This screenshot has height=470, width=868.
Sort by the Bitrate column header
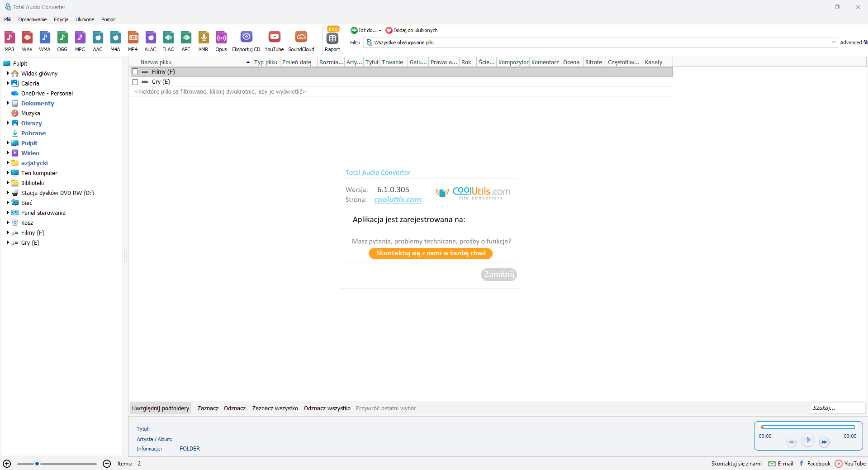click(593, 62)
